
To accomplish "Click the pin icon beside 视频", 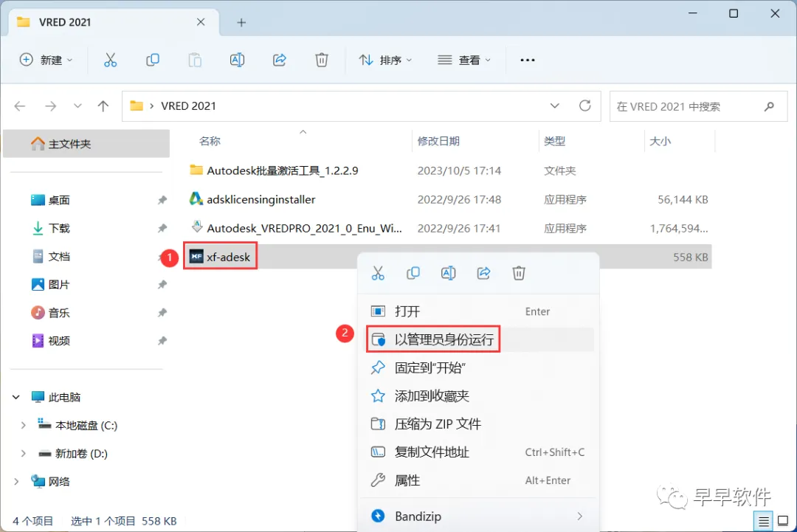I will pos(162,341).
